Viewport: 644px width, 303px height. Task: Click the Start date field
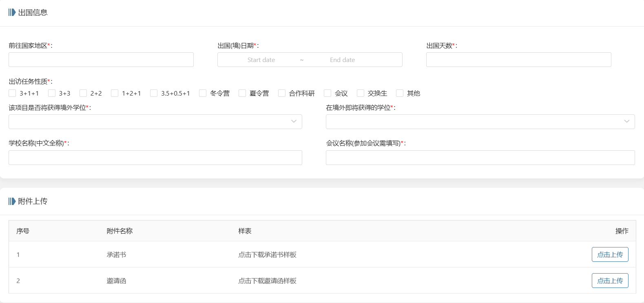click(261, 60)
